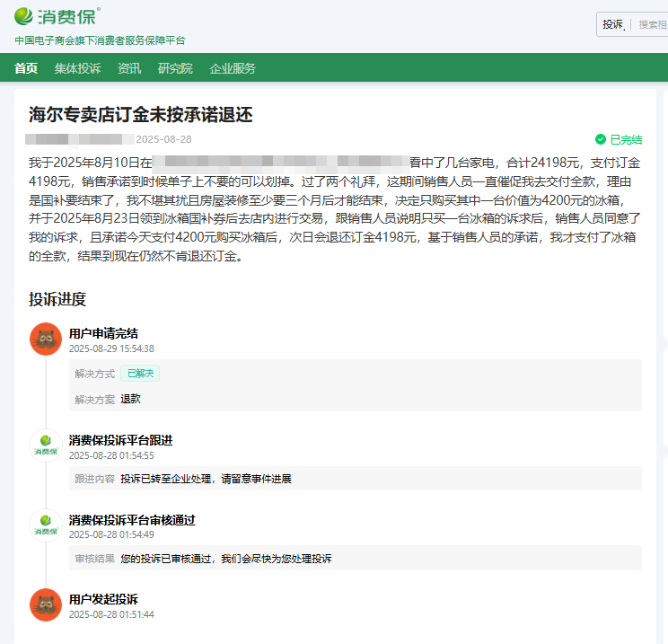Click the green 已完结 check icon
Viewport: 668px width, 644px height.
601,139
